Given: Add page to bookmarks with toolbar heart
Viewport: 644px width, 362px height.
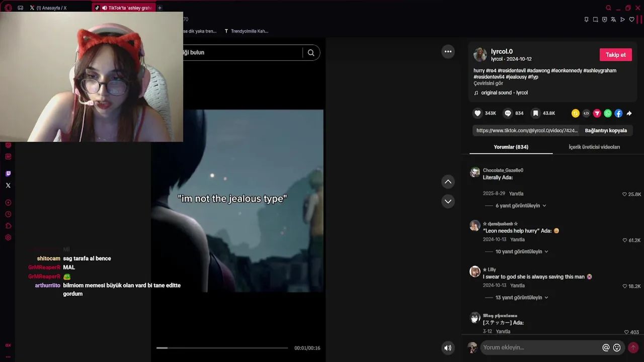Looking at the screenshot, I should pos(631,20).
